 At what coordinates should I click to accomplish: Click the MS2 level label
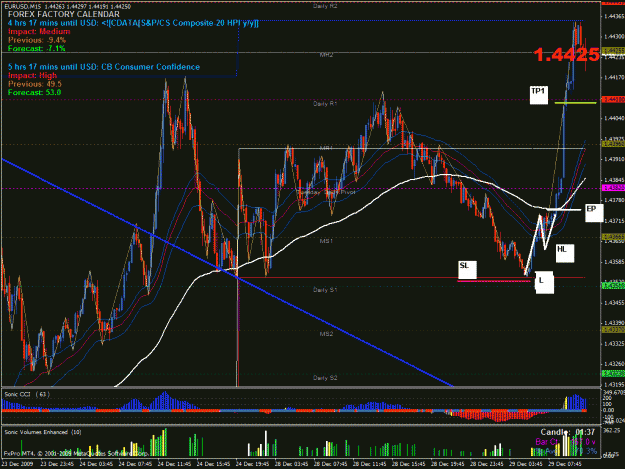[x=326, y=334]
